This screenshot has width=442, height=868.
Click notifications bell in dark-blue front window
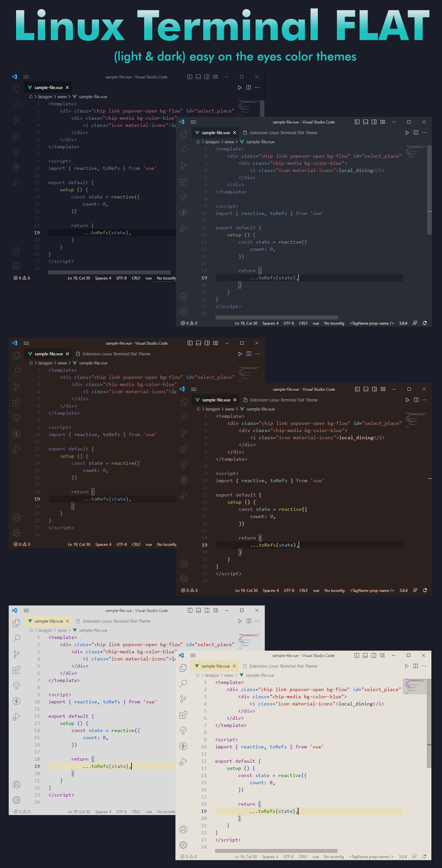click(x=425, y=323)
